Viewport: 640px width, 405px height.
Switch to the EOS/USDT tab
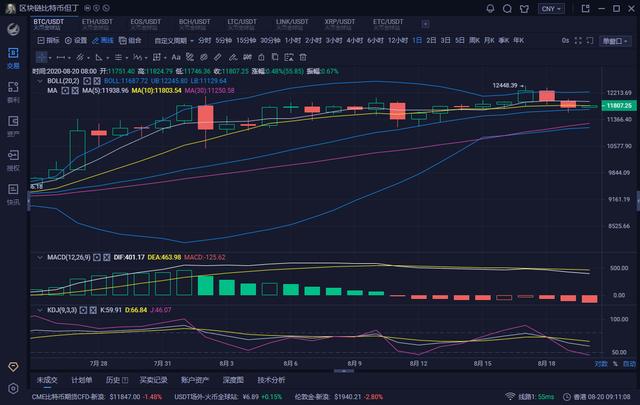tap(145, 24)
